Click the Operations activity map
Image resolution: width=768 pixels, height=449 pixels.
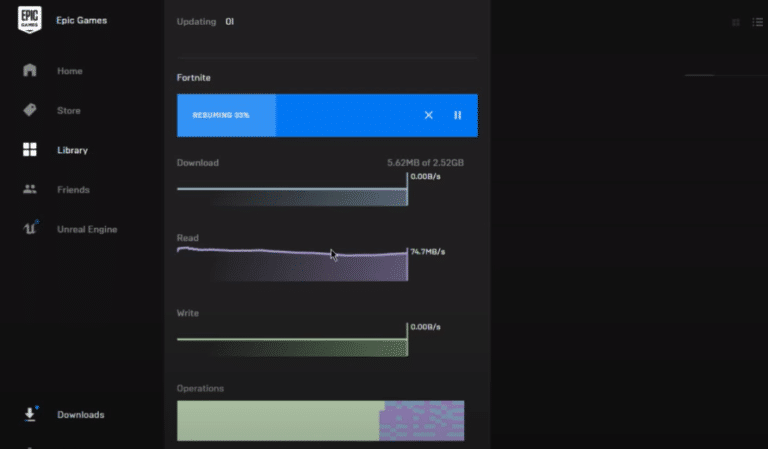click(320, 420)
